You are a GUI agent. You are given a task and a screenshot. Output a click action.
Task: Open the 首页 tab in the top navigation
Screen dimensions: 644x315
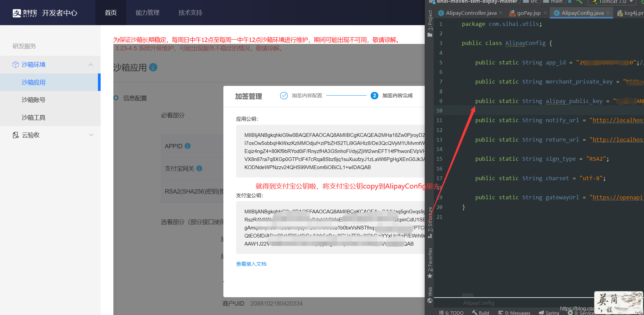[x=111, y=13]
